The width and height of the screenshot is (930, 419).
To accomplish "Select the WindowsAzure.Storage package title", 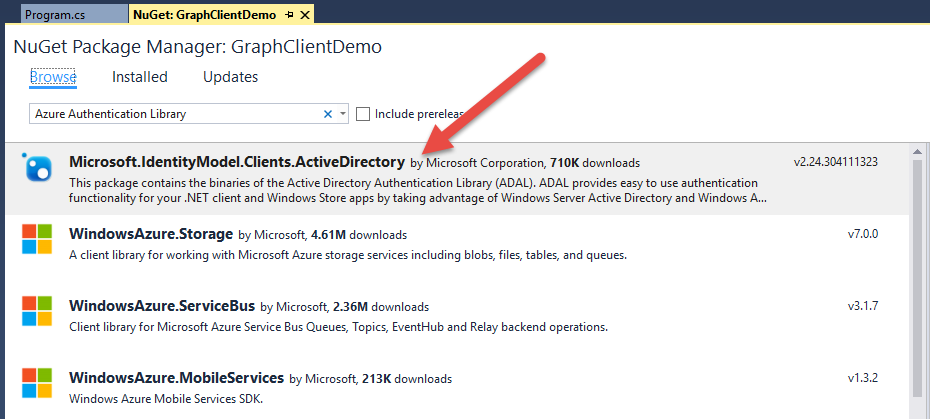I will 150,234.
